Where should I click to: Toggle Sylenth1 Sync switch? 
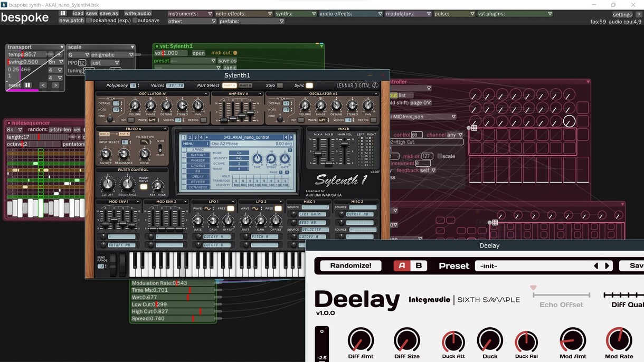(x=309, y=85)
